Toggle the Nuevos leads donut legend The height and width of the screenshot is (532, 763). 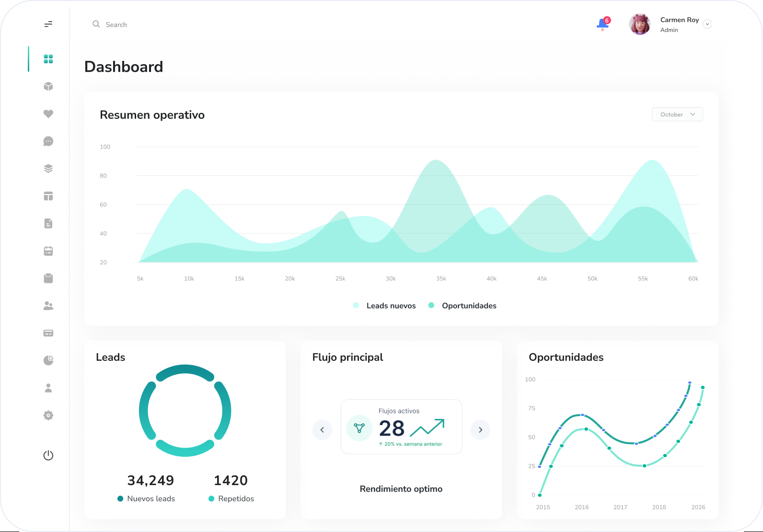coord(146,498)
